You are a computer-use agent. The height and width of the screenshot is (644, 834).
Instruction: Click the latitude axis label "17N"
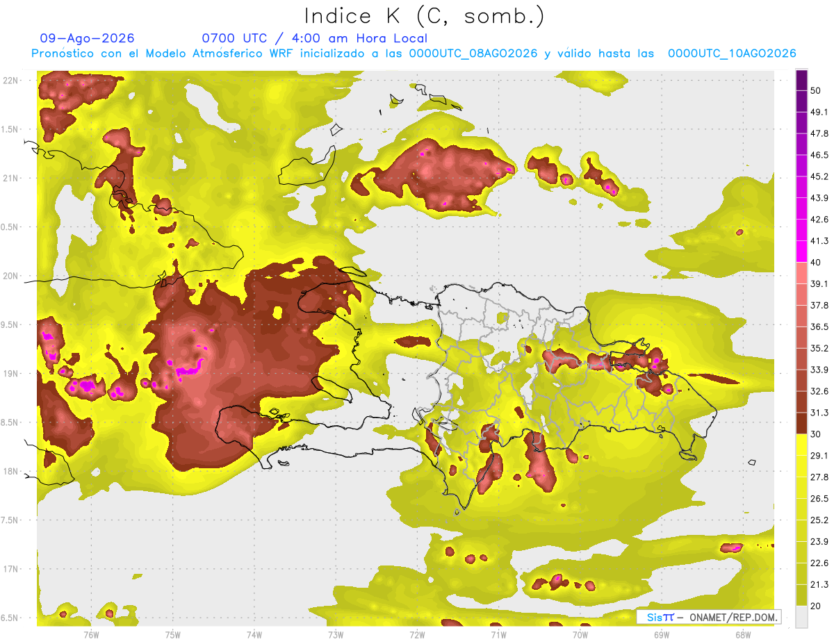(x=10, y=570)
